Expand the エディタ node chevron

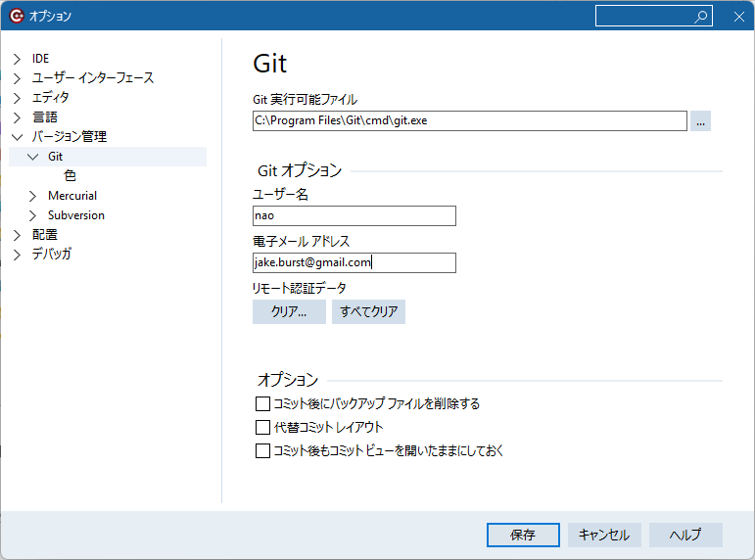point(17,98)
